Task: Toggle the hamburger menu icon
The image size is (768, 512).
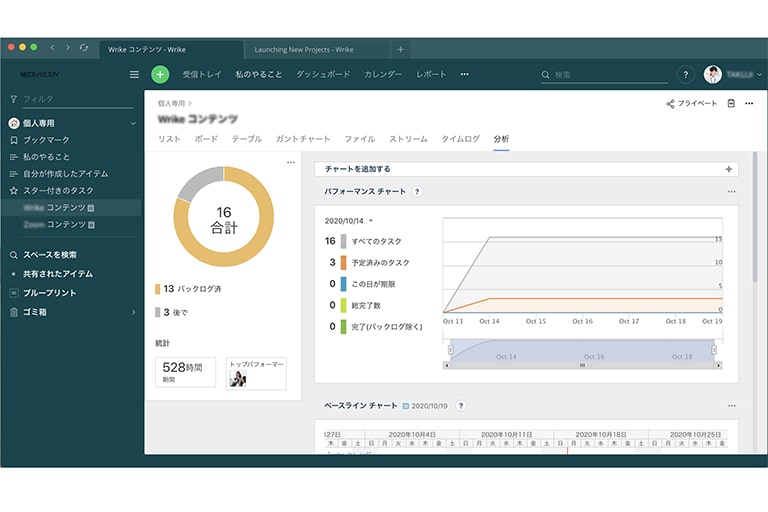Action: tap(134, 74)
